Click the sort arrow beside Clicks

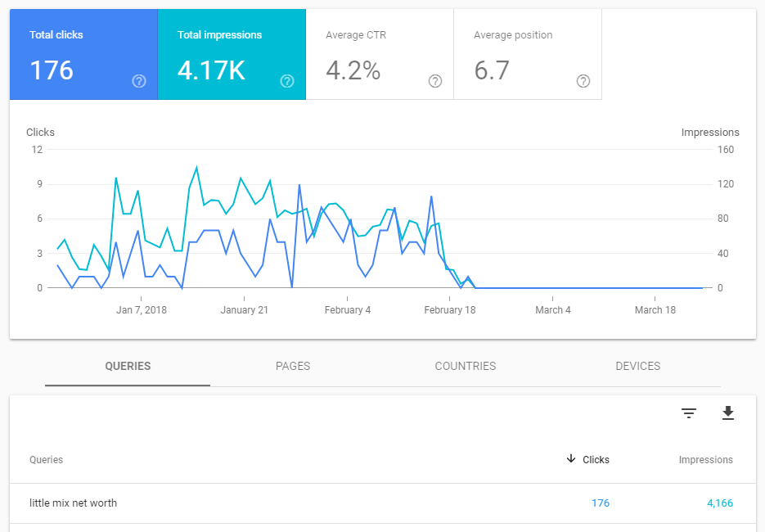tap(571, 459)
